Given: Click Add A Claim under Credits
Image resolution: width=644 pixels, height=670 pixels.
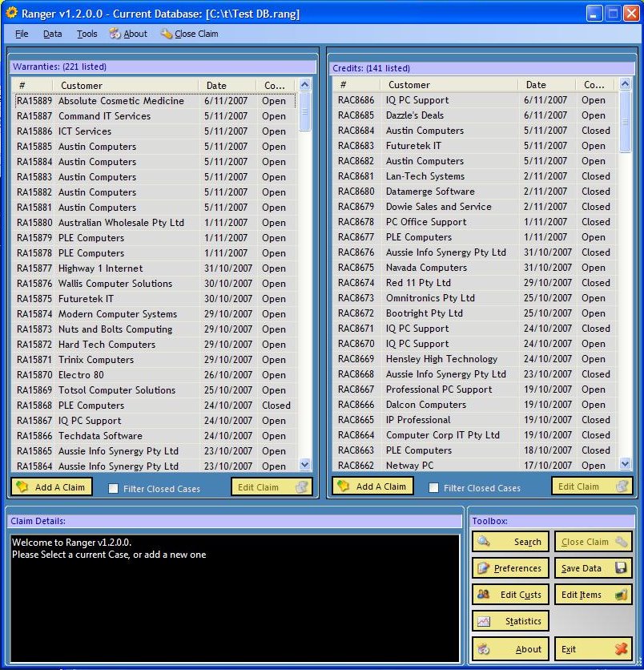Looking at the screenshot, I should (x=372, y=486).
